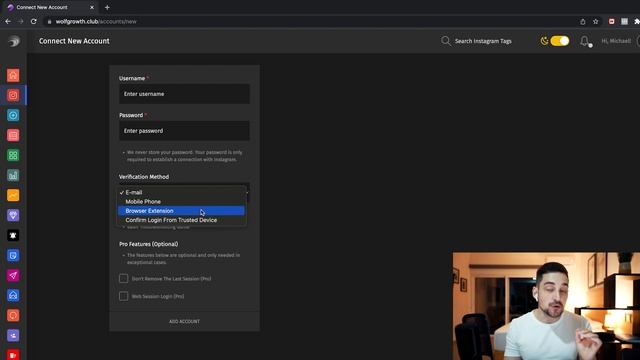Open the black-and-white sidebar icon
The width and height of the screenshot is (640, 360).
coord(13,235)
